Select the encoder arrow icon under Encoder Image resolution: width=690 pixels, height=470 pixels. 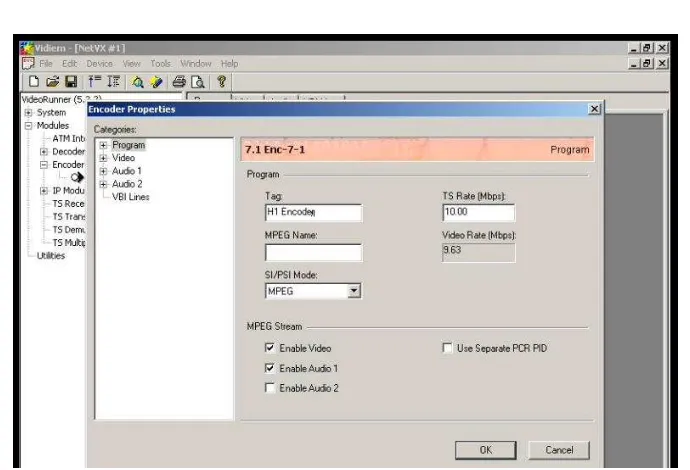(x=77, y=177)
